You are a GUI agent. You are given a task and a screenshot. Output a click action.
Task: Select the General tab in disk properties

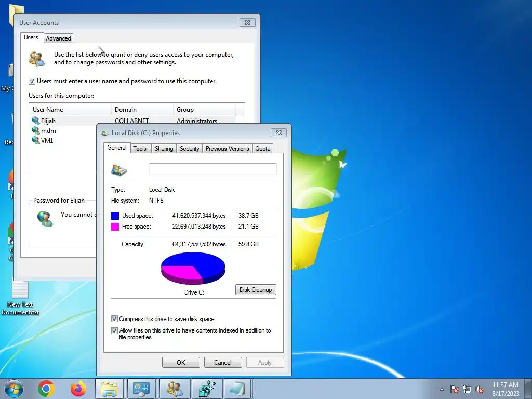(x=117, y=148)
